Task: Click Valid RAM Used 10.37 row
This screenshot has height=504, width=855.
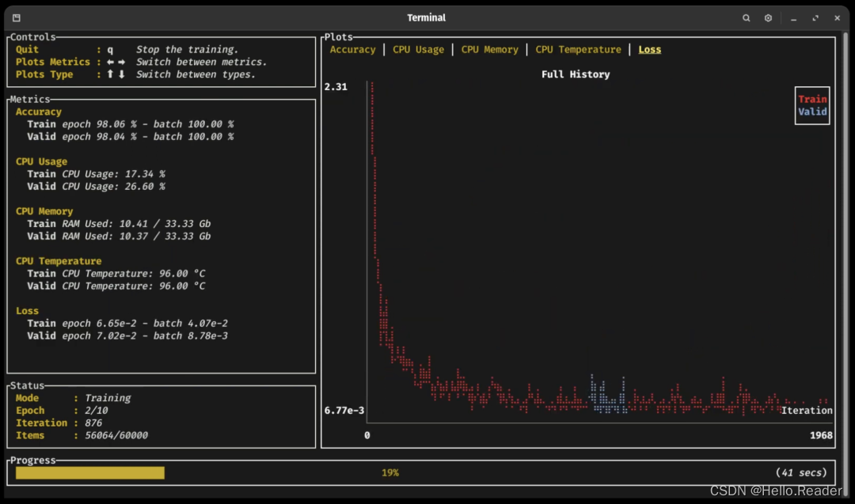Action: point(119,237)
